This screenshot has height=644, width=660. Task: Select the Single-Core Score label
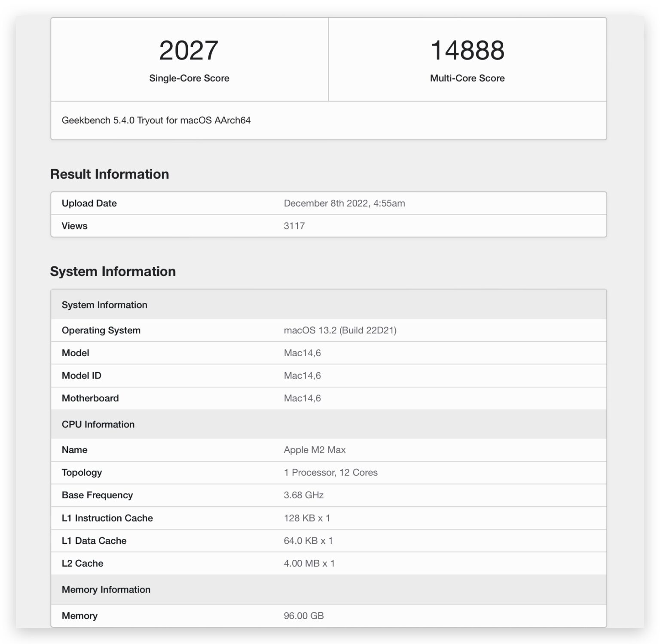[189, 78]
